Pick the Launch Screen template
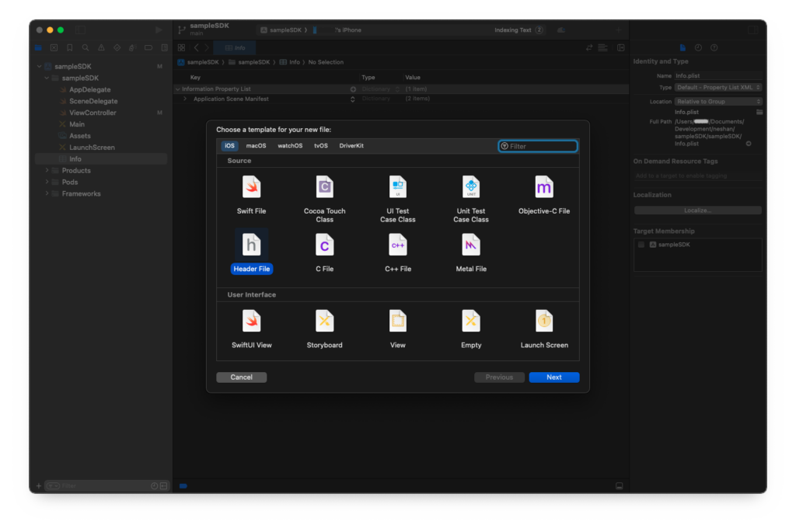This screenshot has width=796, height=532. point(544,322)
